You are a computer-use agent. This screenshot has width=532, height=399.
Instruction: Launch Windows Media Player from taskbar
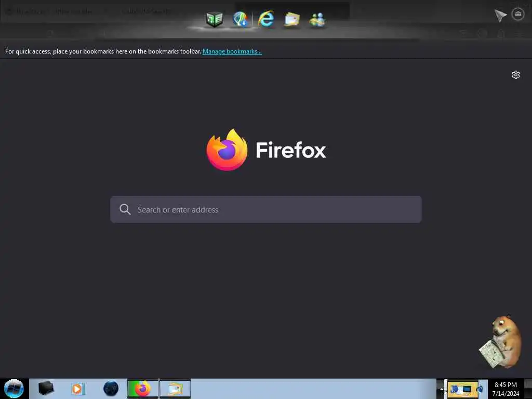click(78, 389)
